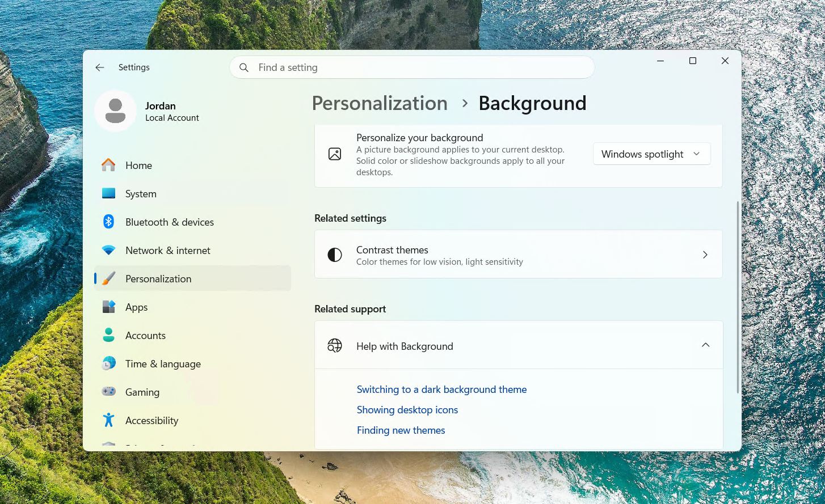This screenshot has height=504, width=825.
Task: Click the Accounts person icon
Action: [108, 335]
